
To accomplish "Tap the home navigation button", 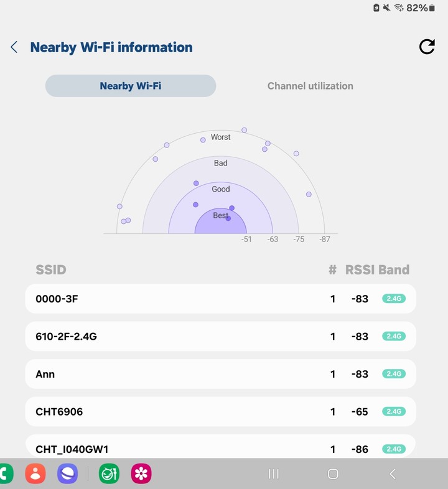I will (x=333, y=473).
